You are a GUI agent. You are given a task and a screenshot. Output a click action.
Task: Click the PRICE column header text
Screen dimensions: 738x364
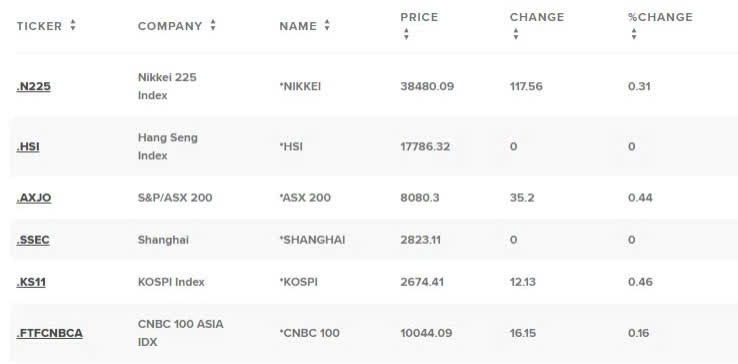(x=419, y=17)
